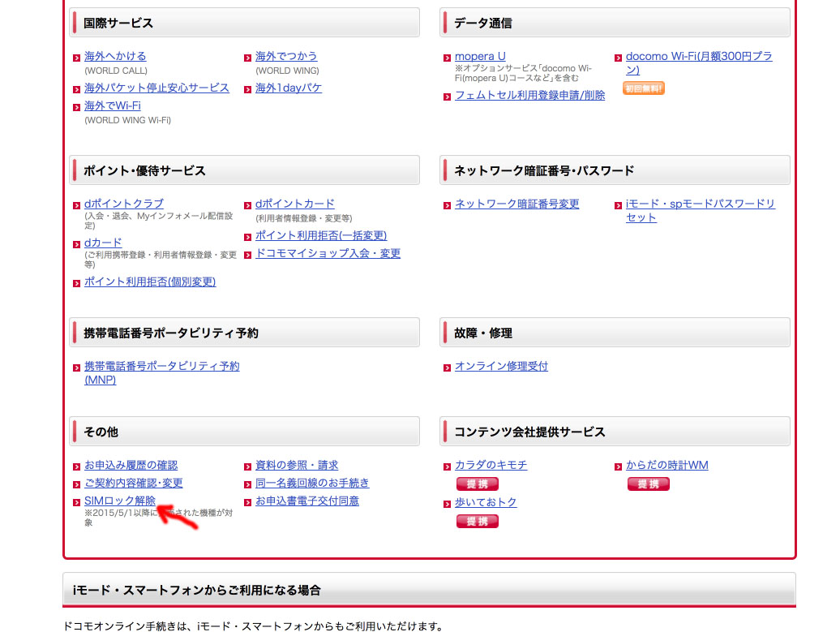Click red arrow icon beside 海外へかける
Screen dimensions: 840x632
tap(76, 58)
